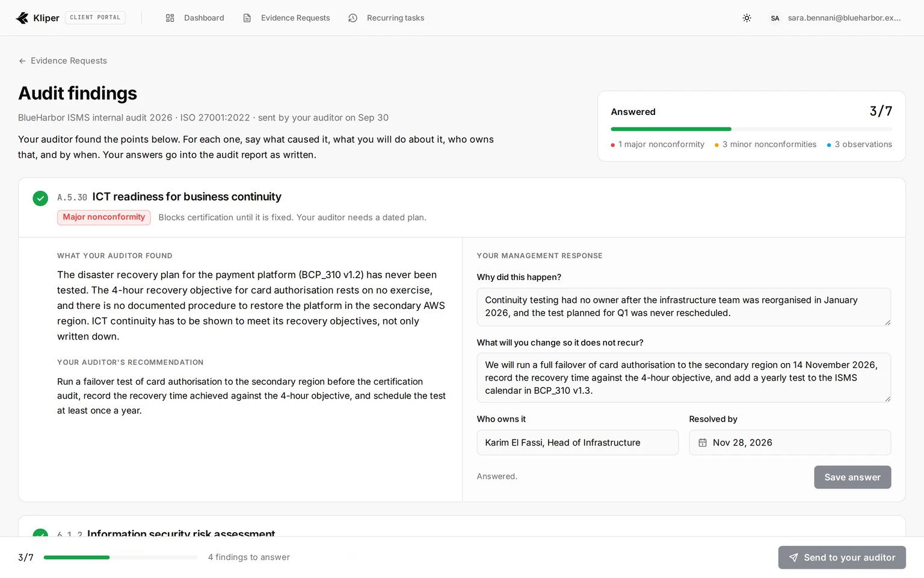Click Send to your auditor button
The height and width of the screenshot is (578, 924).
pyautogui.click(x=842, y=558)
